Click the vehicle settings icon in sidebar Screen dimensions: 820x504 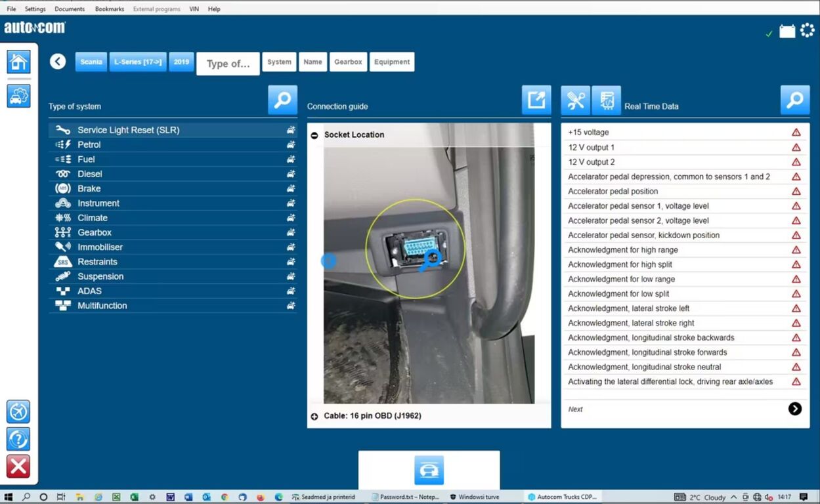18,96
